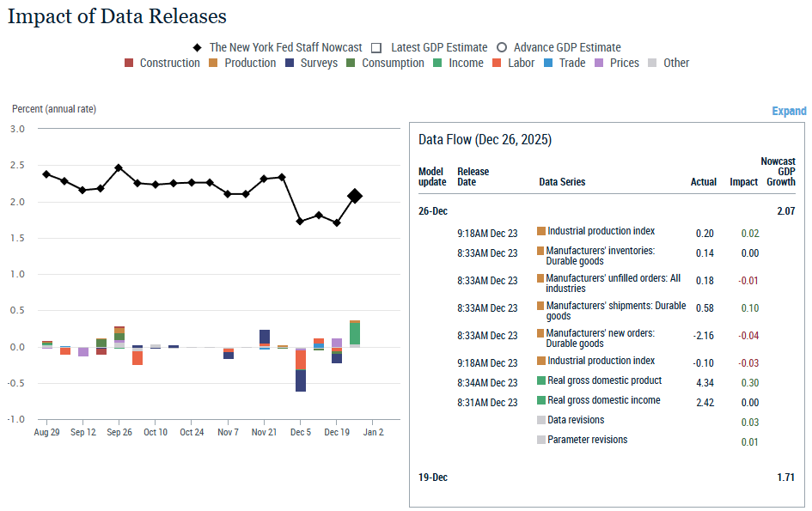Click the Other legend square icon
812x511 pixels.
click(652, 63)
